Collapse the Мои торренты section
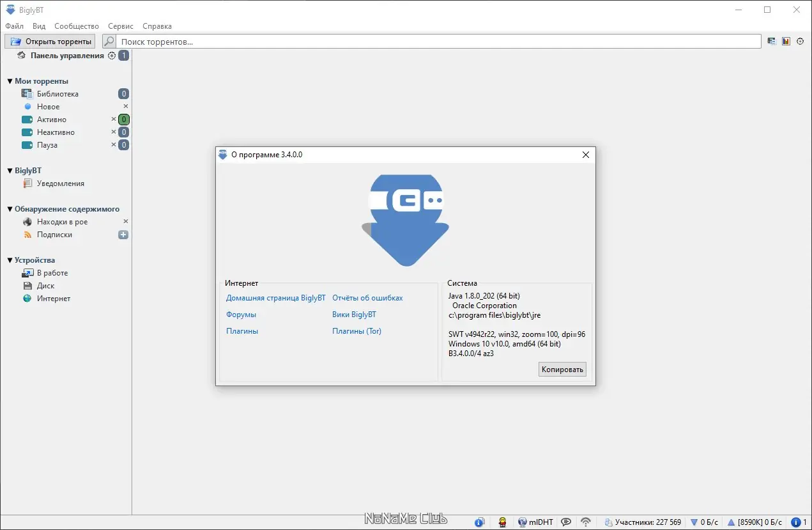This screenshot has height=530, width=812. (x=10, y=81)
